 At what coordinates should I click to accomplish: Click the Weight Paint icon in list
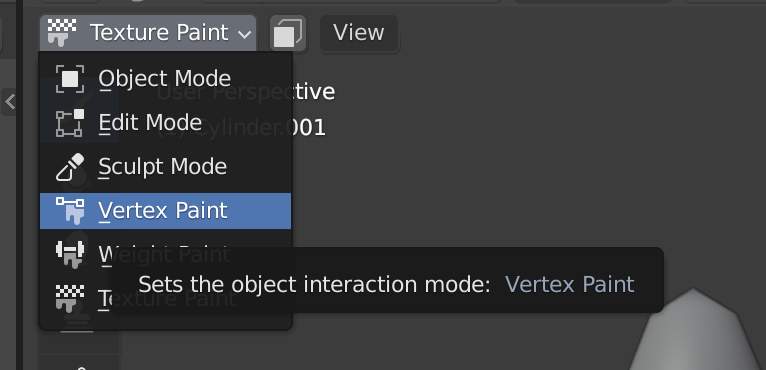click(x=70, y=254)
